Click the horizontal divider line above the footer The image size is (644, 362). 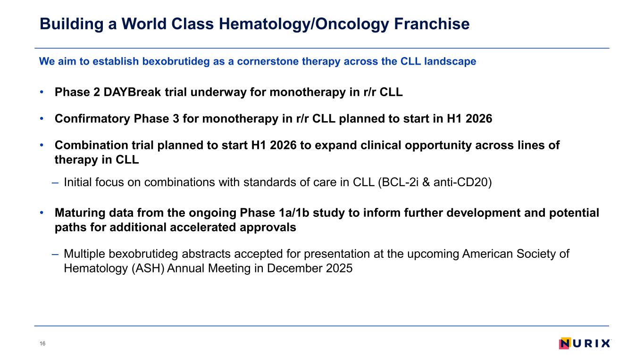322,326
